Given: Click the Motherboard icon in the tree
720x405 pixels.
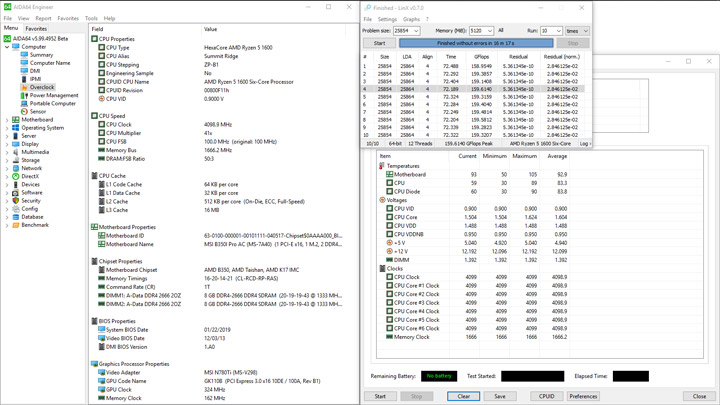Looking at the screenshot, I should pos(16,119).
